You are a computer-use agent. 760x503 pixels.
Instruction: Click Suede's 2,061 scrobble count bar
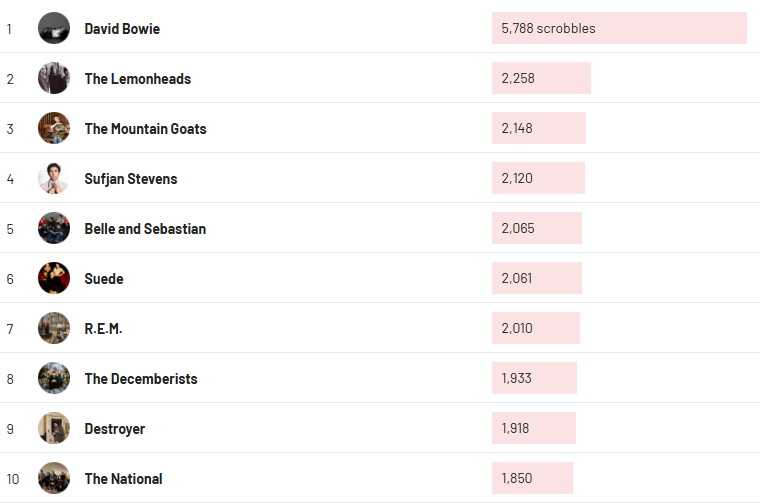[537, 278]
